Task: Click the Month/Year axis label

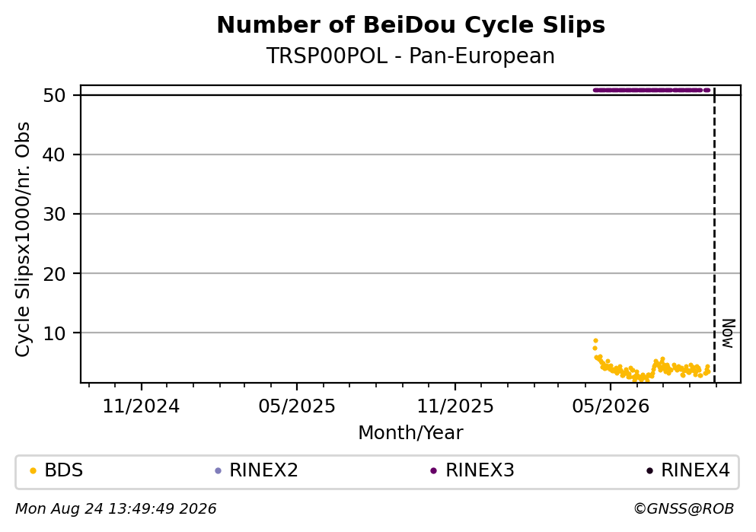Action: (410, 433)
